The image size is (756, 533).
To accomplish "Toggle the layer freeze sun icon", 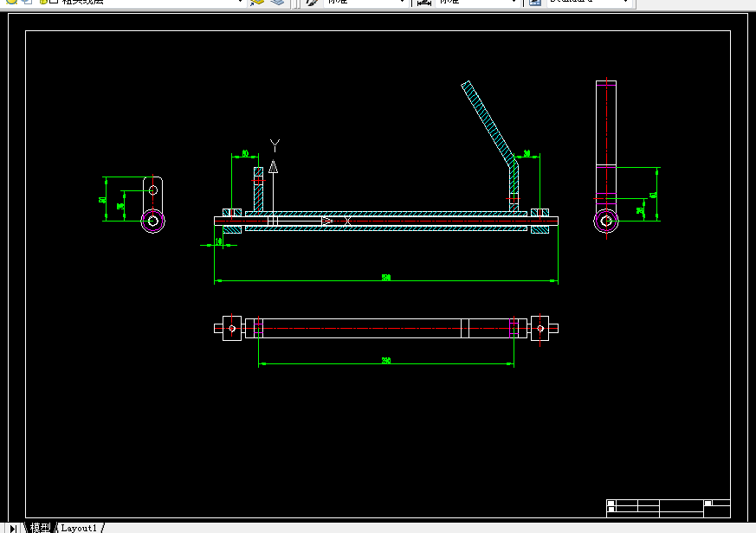I will pyautogui.click(x=11, y=2).
